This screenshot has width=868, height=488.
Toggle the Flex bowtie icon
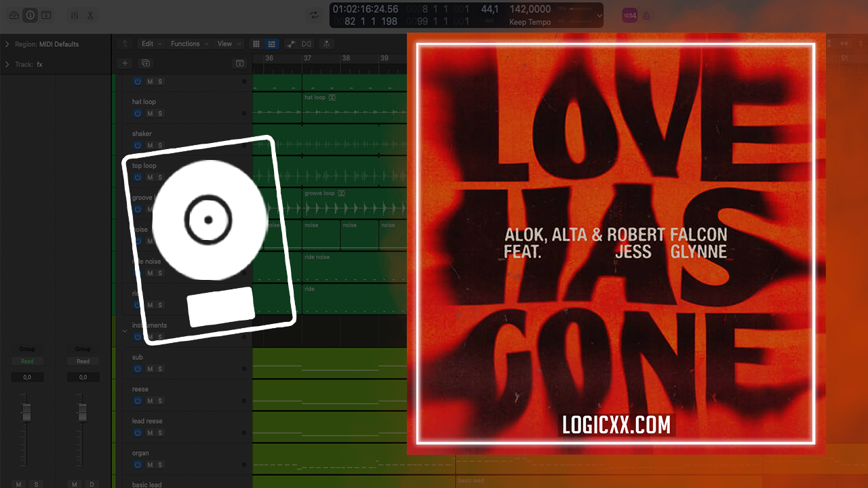(307, 44)
